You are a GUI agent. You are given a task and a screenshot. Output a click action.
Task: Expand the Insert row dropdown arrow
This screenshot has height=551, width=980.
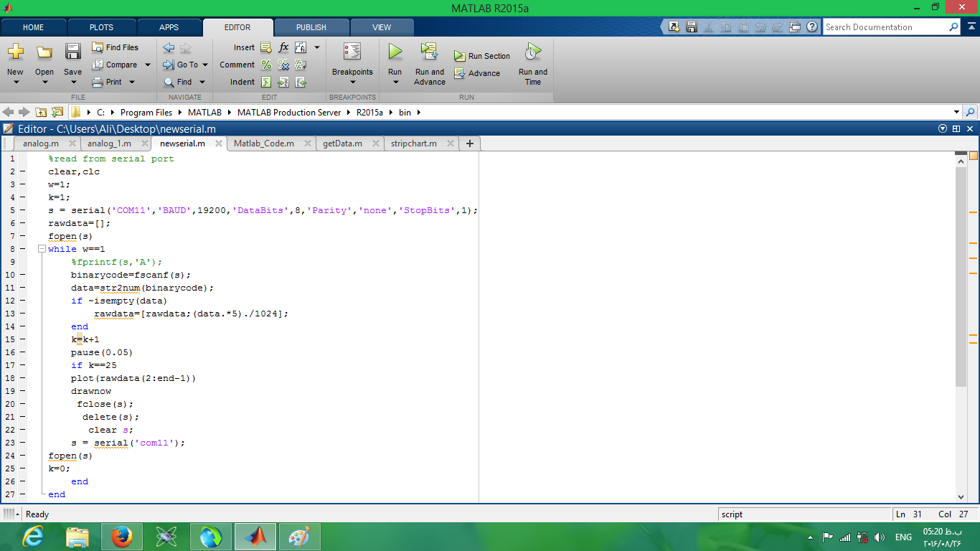pos(317,47)
